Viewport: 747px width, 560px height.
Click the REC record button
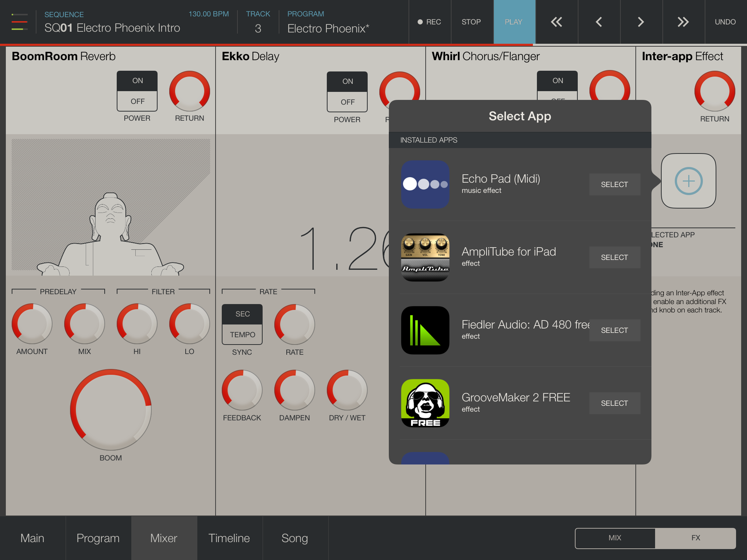pos(430,22)
